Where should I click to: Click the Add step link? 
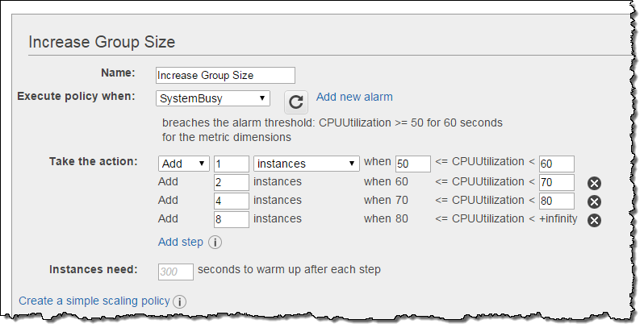(x=181, y=242)
